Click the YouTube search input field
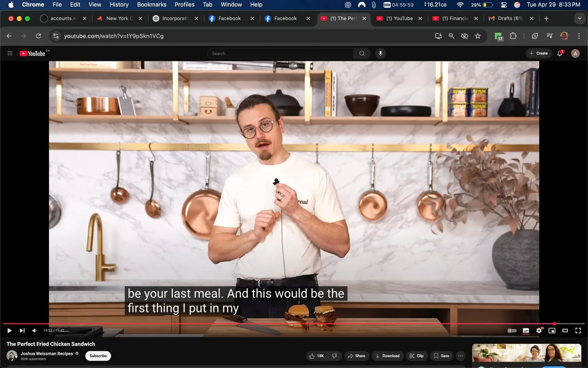588x368 pixels. [x=280, y=53]
